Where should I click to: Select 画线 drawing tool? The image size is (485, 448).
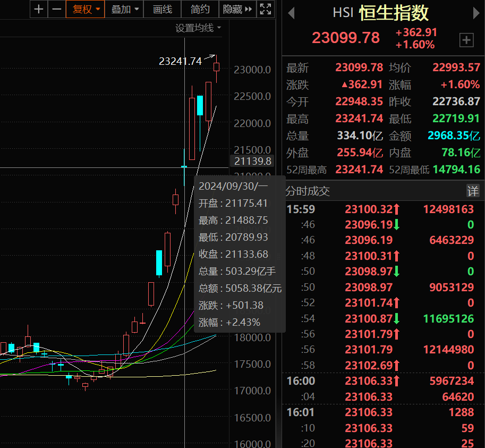tap(163, 9)
